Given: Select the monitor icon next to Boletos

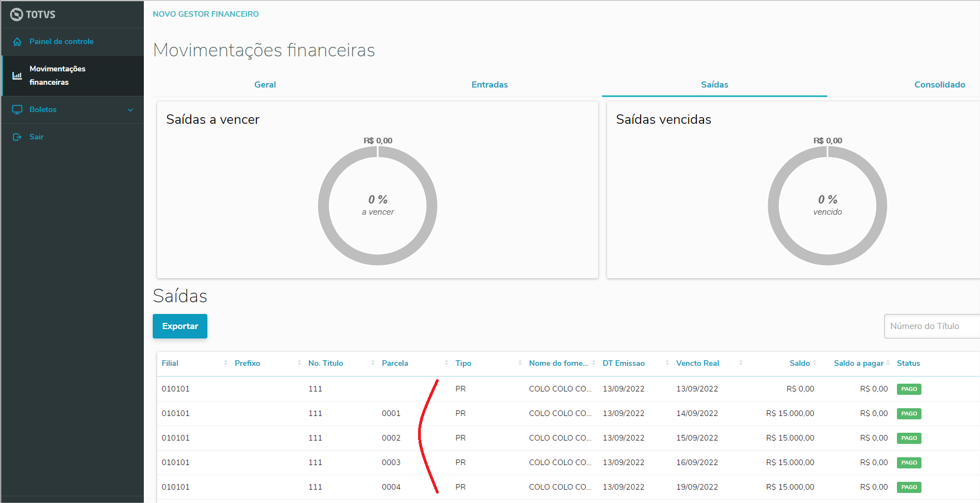Looking at the screenshot, I should click(17, 109).
